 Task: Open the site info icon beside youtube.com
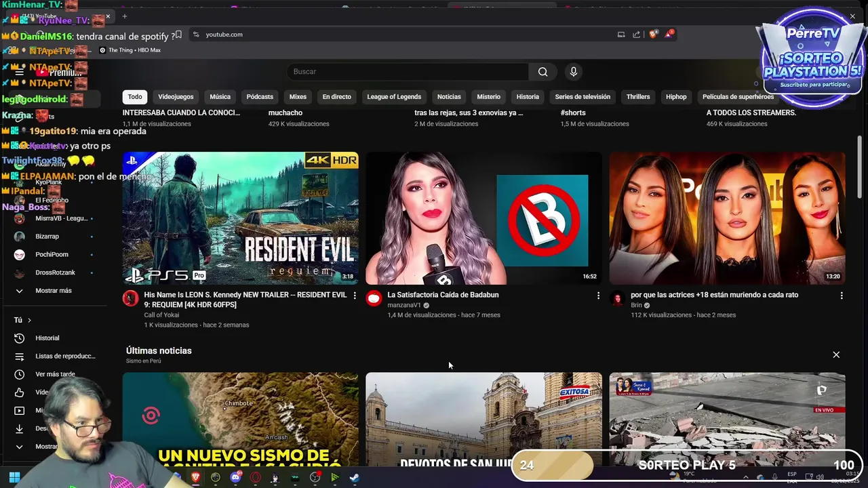coord(196,35)
